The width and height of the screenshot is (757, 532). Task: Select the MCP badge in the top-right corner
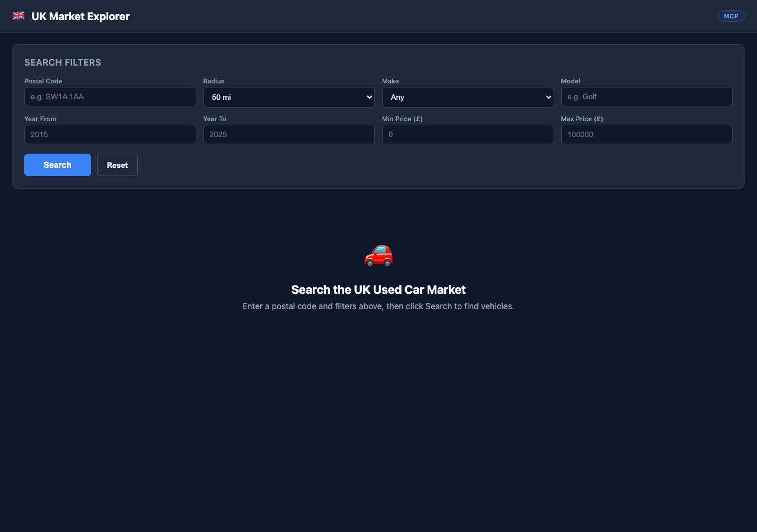click(x=731, y=16)
